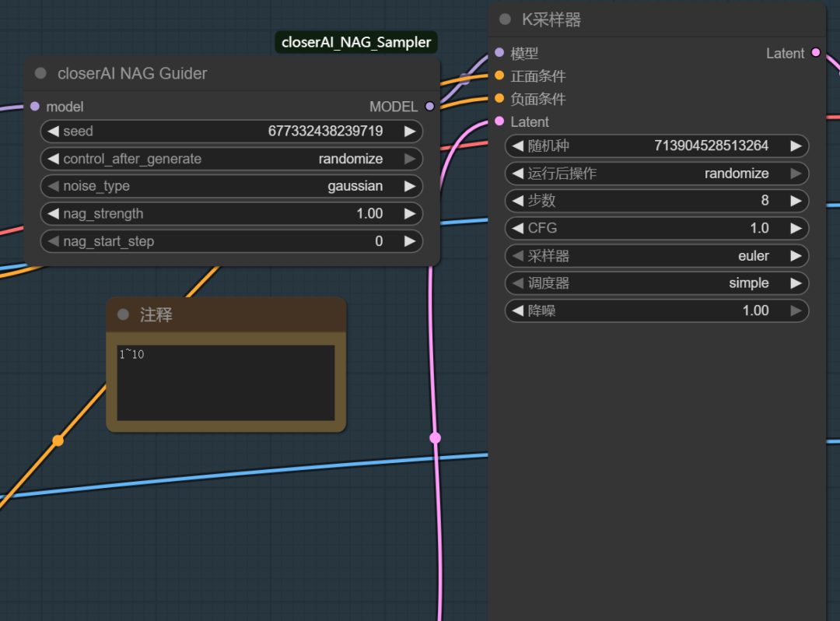
Task: Select previous 运行后操作 option
Action: click(517, 174)
